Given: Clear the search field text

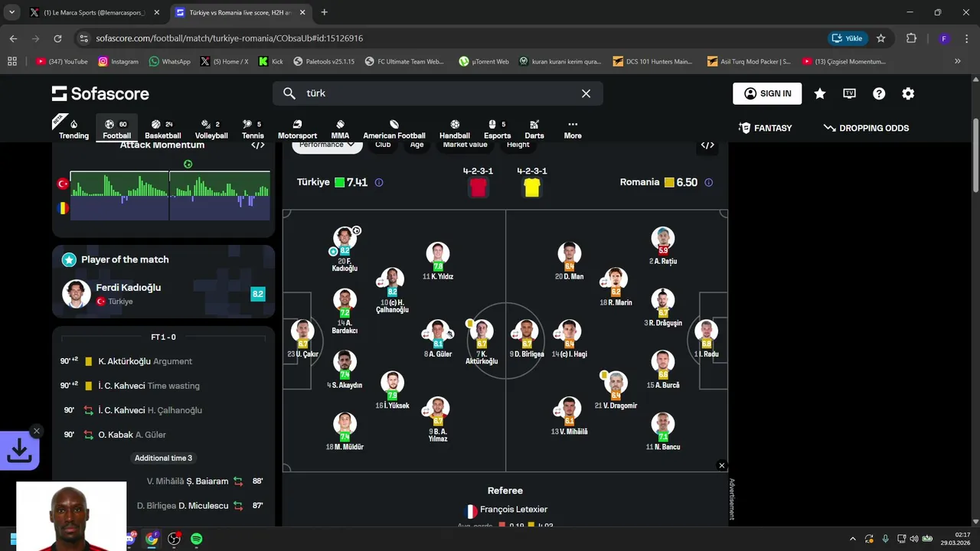Looking at the screenshot, I should point(586,93).
